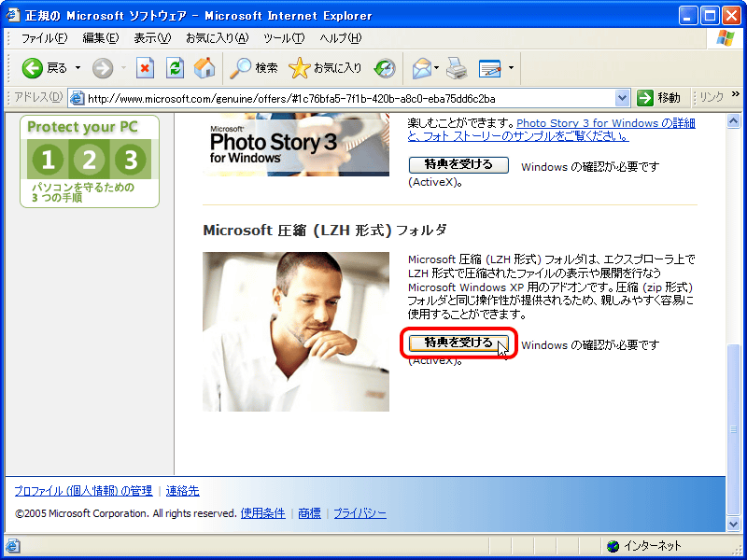Click 特典を受ける button for LZH folder
This screenshot has height=560, width=747.
tap(458, 343)
